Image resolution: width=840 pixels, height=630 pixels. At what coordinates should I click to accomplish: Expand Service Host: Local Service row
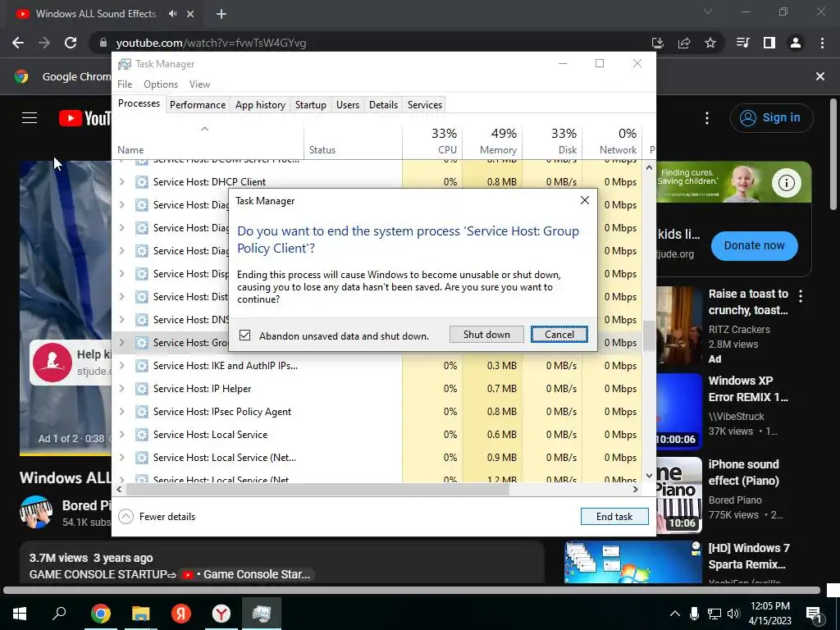tap(122, 435)
